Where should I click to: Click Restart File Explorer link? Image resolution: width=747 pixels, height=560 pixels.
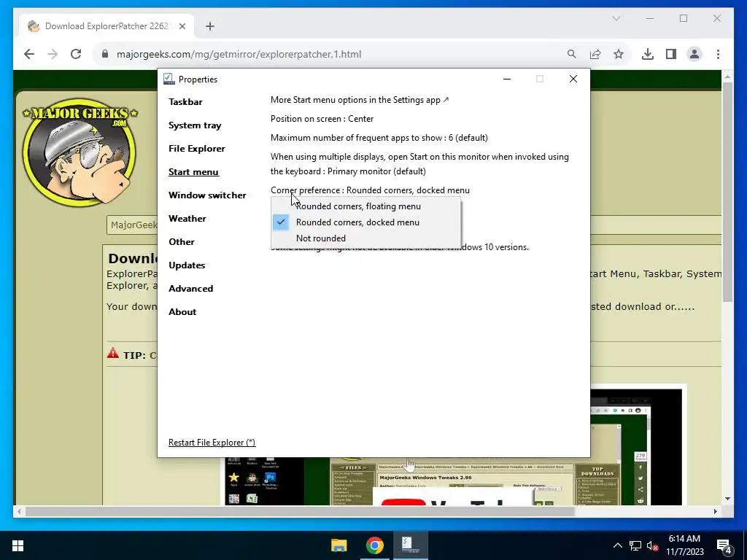point(212,443)
